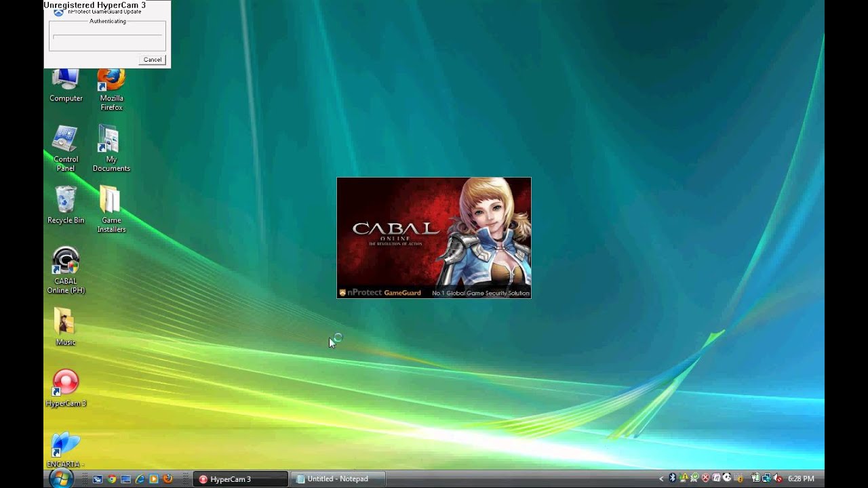Select the ENCARTA desktop shortcut
Screen dimensions: 868x488
click(x=66, y=449)
